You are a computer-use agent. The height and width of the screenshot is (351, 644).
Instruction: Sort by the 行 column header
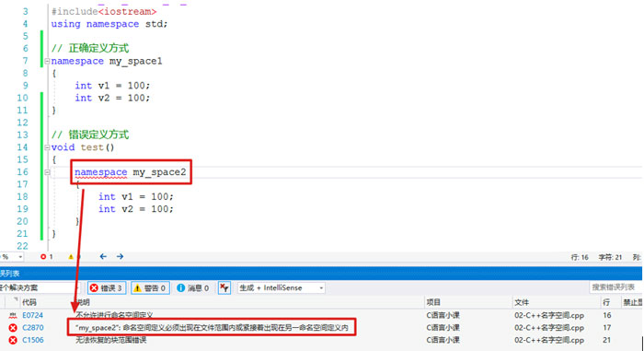point(606,302)
